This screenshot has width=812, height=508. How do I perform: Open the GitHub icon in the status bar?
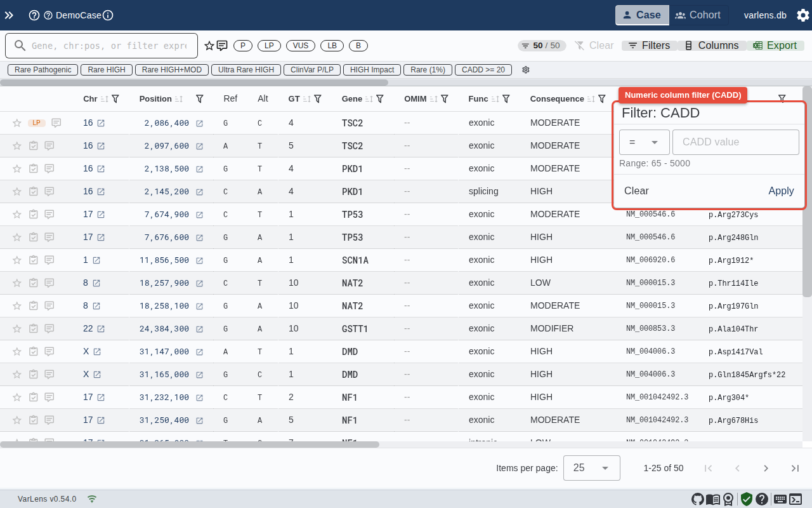tap(698, 499)
